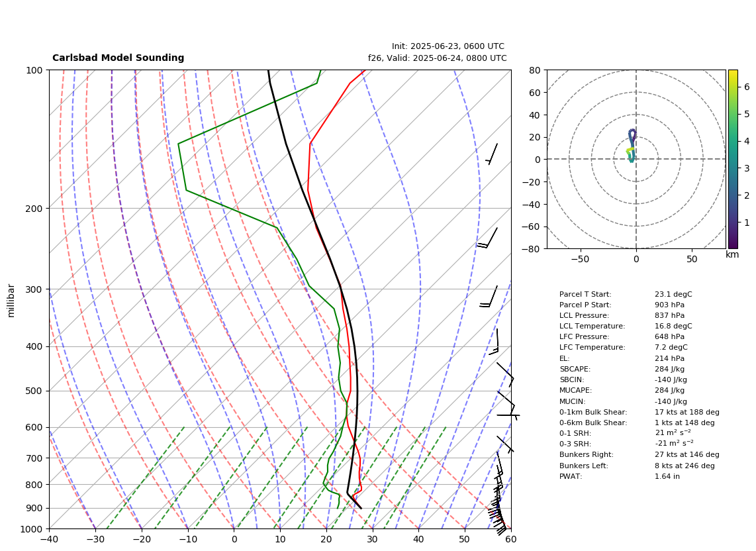Click the hodograph km colorbar
The image size is (756, 551).
[x=733, y=159]
